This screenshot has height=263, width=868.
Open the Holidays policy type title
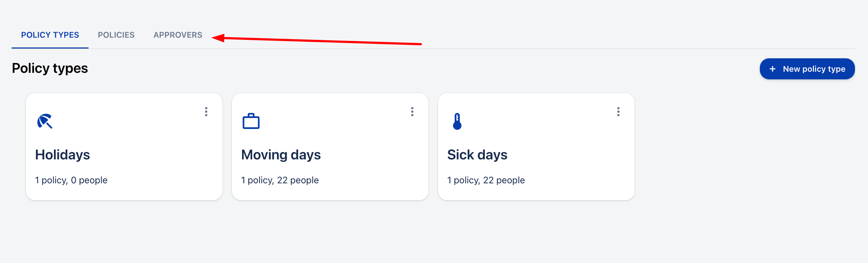(62, 155)
